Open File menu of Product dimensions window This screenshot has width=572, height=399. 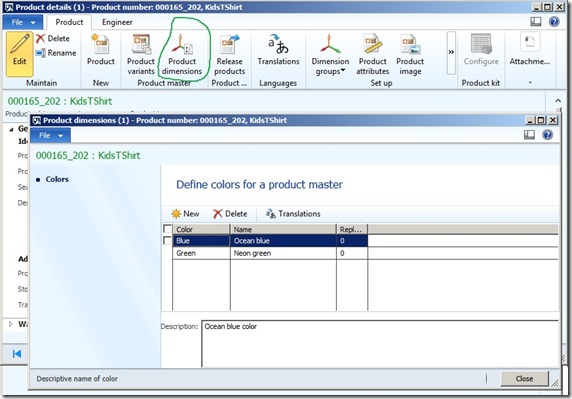(50, 135)
